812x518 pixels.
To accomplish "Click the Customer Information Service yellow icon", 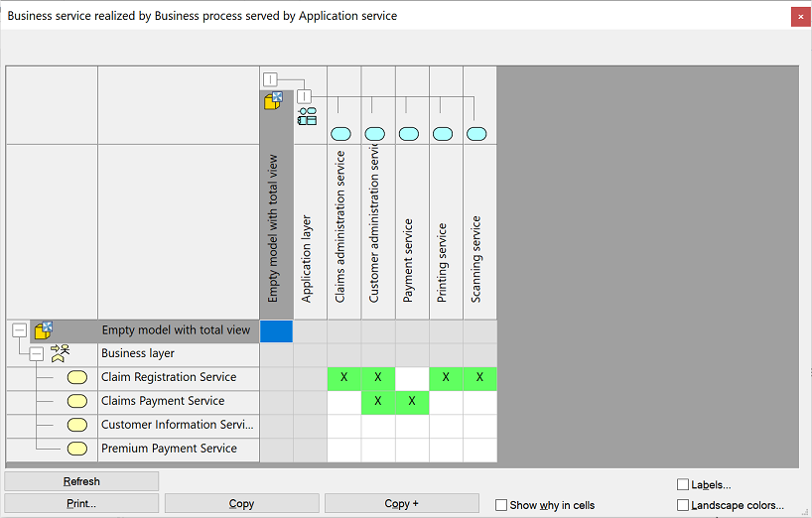I will (x=77, y=425).
